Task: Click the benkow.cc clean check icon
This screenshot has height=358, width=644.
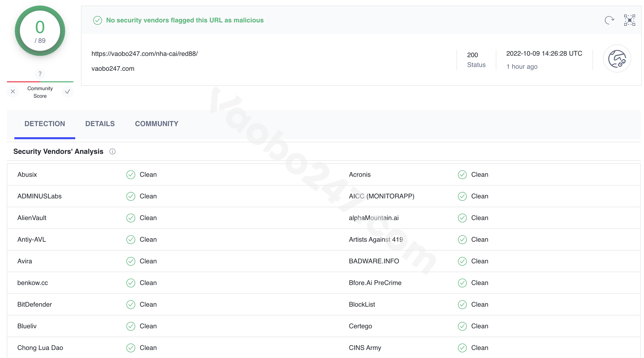Action: pyautogui.click(x=131, y=283)
